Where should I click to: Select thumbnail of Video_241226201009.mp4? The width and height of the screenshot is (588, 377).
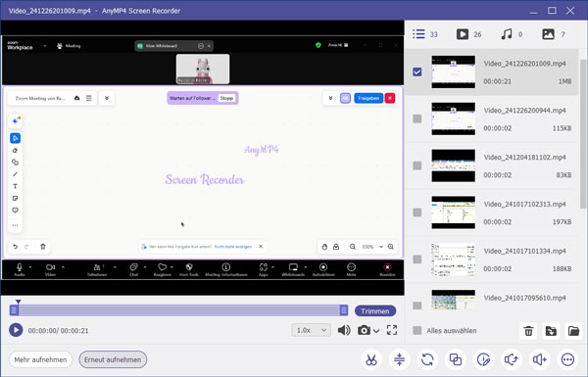click(453, 71)
